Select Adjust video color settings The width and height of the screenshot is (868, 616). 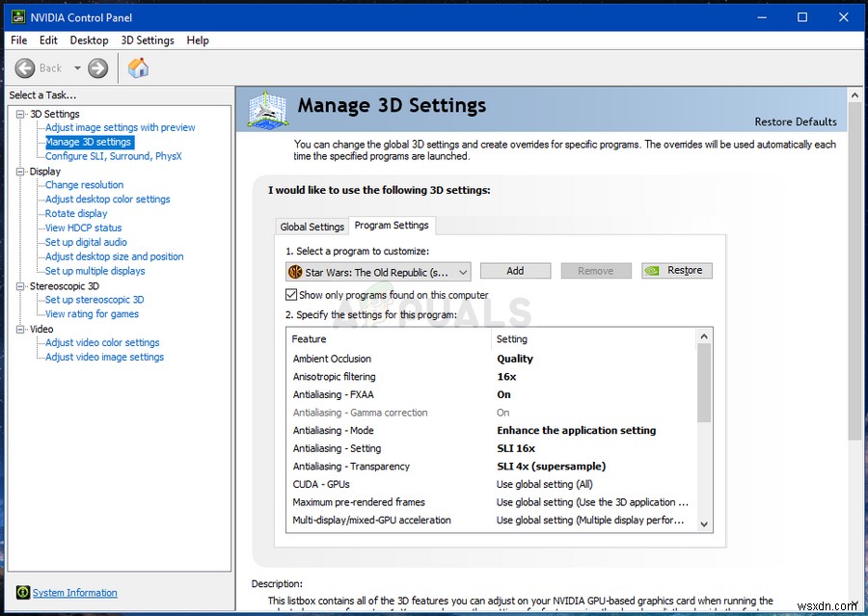101,342
